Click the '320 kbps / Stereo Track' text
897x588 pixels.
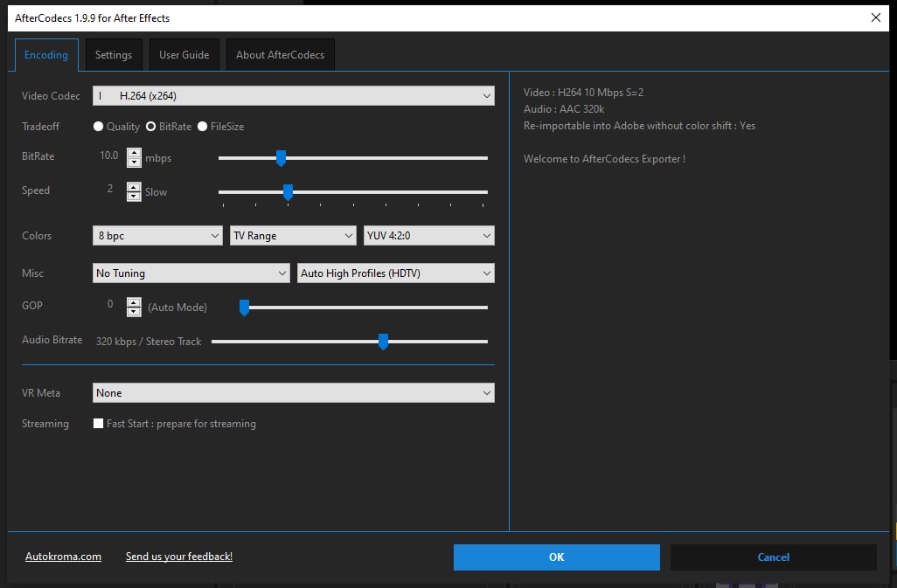pyautogui.click(x=149, y=342)
